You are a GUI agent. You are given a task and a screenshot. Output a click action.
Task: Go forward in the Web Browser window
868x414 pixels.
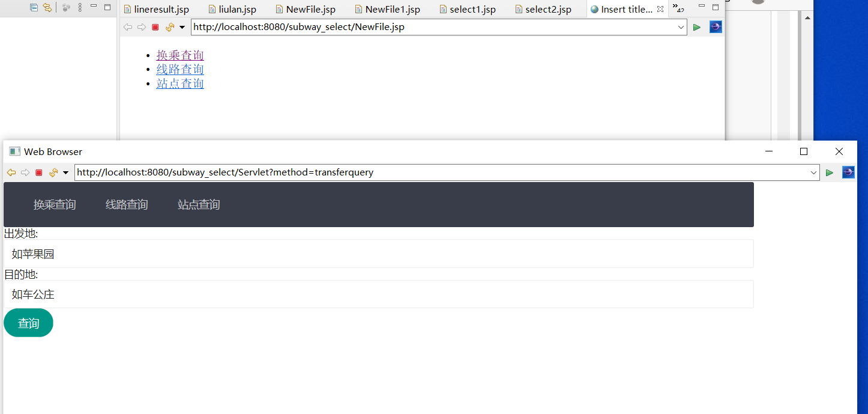pos(25,172)
